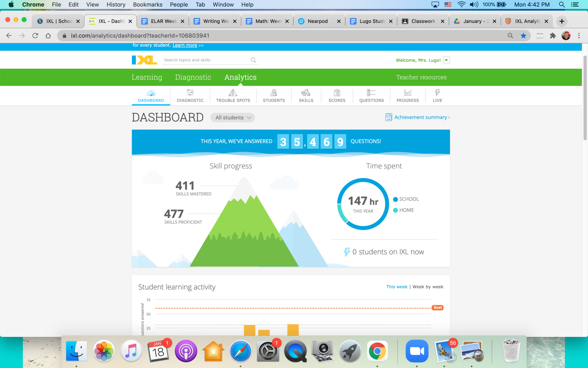
Task: Open the Diagnostic analytics report icon
Action: [x=190, y=93]
